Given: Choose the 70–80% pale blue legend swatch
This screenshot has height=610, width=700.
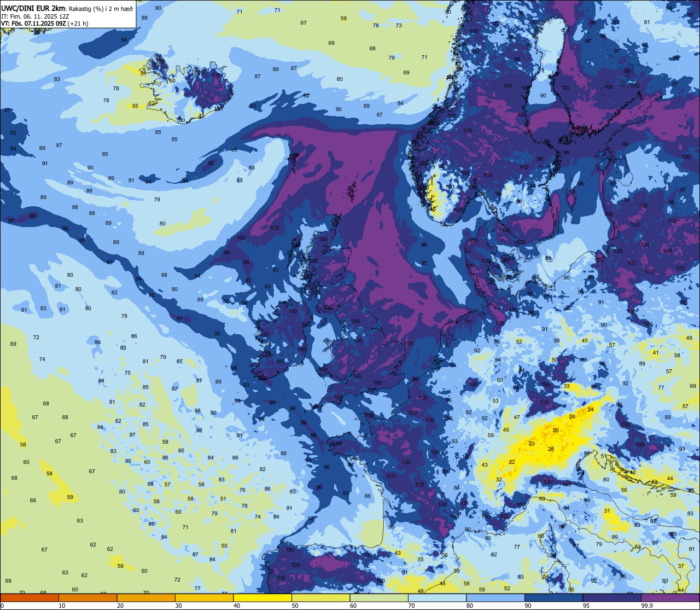Looking at the screenshot, I should point(437,598).
